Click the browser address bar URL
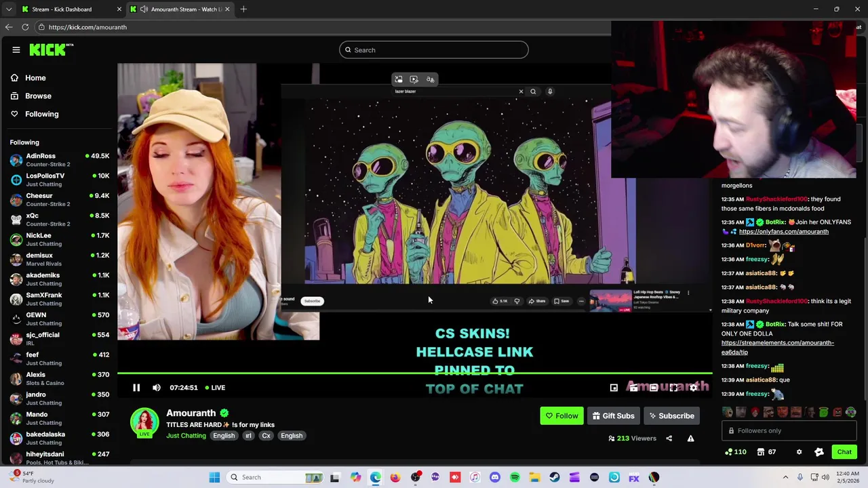 [x=87, y=27]
